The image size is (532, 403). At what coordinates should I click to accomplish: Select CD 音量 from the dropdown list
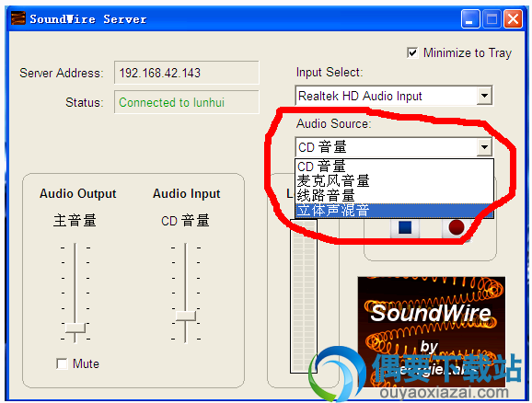[394, 167]
